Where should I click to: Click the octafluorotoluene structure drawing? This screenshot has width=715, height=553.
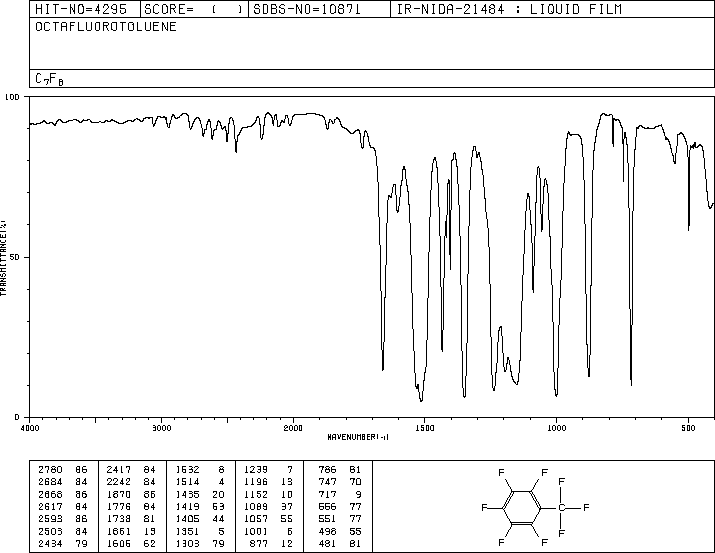pos(536,507)
